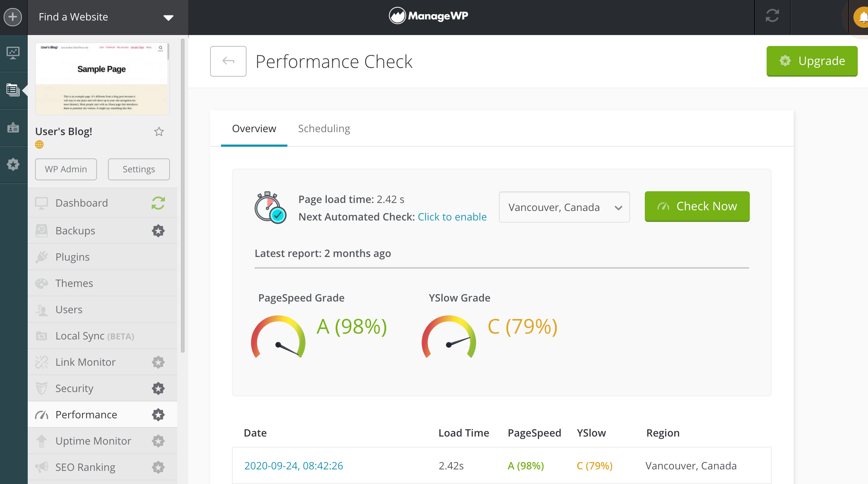Click to enable automated check
Viewport: 868px width, 484px height.
(452, 216)
